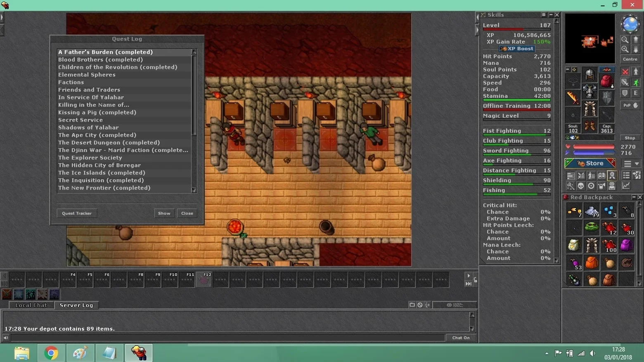Click the boots equipment slot
Viewport: 644px width, 362px height.
[590, 125]
